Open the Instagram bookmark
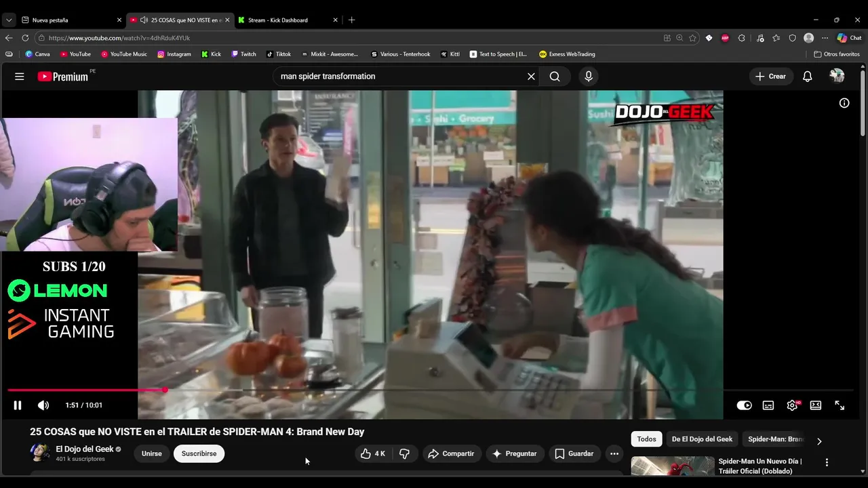Screen dimensions: 868x488 coord(174,54)
